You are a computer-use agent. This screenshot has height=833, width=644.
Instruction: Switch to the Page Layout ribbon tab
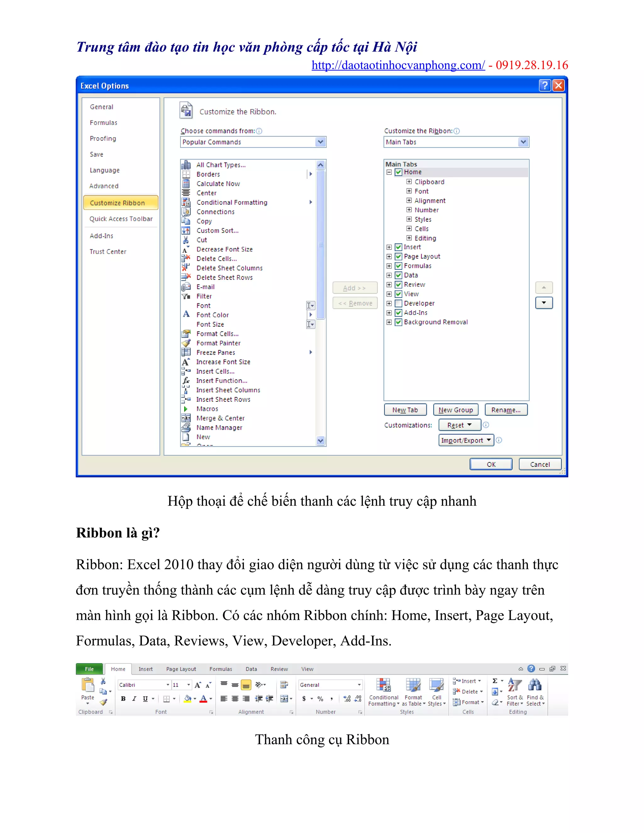[181, 669]
